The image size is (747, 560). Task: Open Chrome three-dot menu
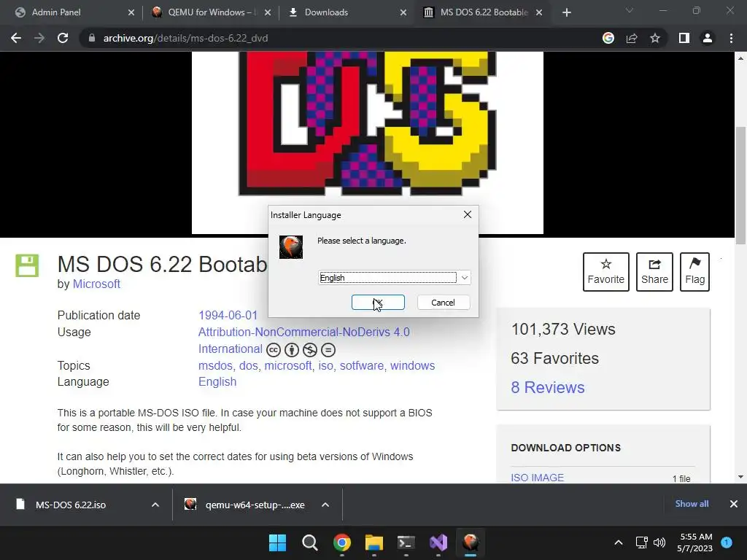tap(731, 38)
